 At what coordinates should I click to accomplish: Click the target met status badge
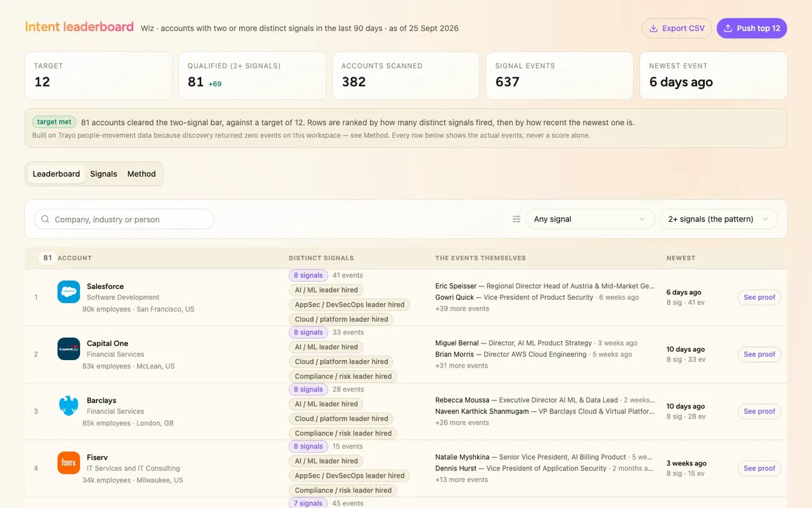point(54,122)
